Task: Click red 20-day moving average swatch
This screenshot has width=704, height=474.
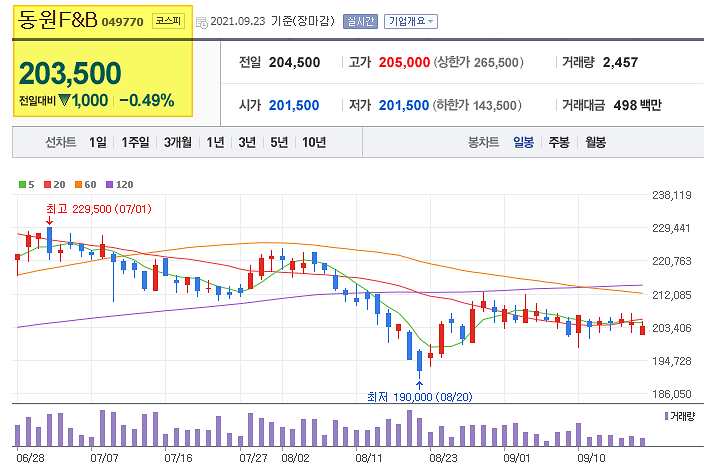Action: click(x=48, y=184)
